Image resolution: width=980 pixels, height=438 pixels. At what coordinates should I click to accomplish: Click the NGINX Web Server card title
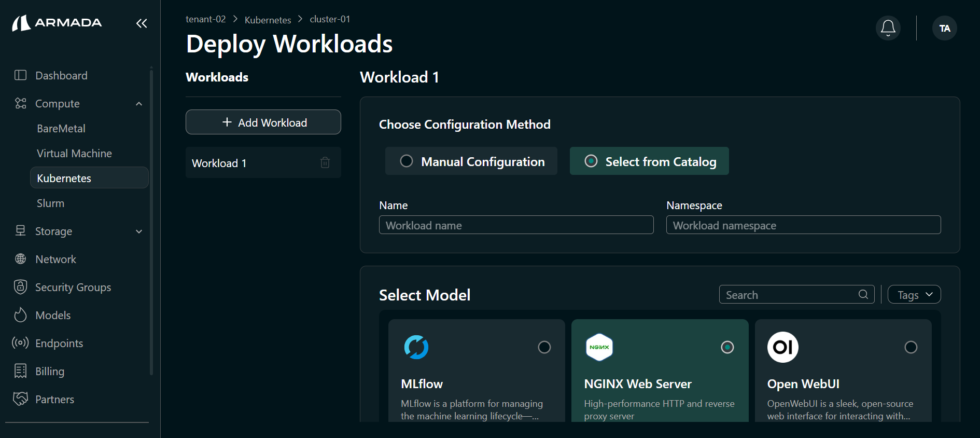point(638,384)
